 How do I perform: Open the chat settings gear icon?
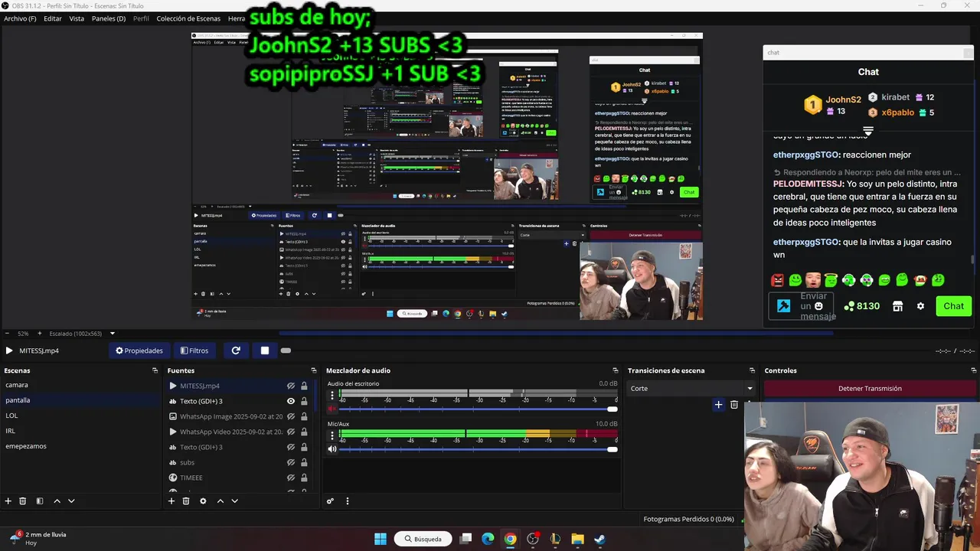click(x=920, y=306)
